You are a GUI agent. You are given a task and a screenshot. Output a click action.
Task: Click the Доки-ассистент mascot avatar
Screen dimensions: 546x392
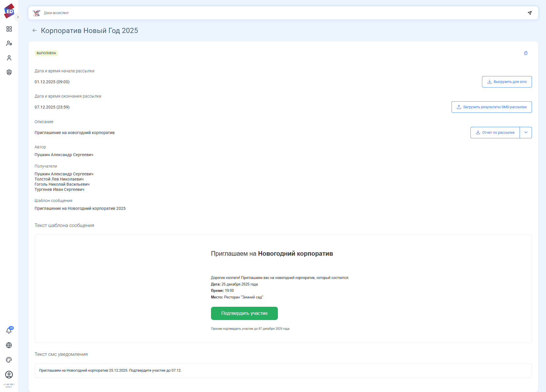click(x=36, y=13)
